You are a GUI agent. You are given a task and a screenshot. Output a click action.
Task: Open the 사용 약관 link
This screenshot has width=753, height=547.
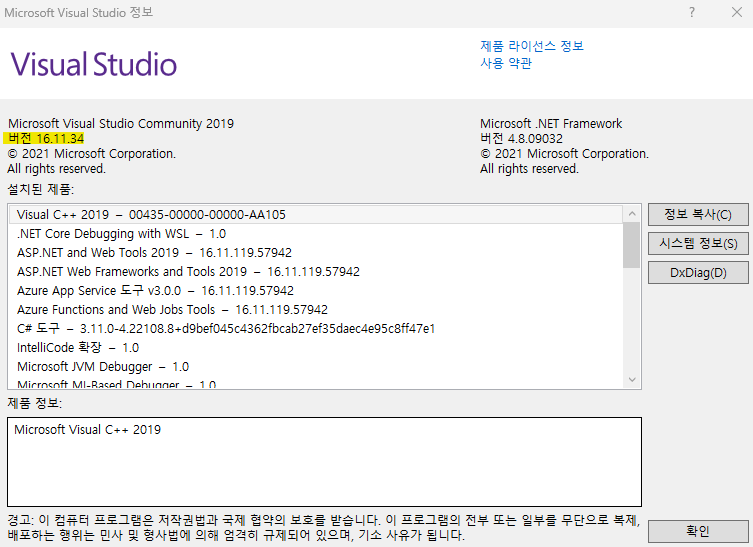click(x=506, y=63)
